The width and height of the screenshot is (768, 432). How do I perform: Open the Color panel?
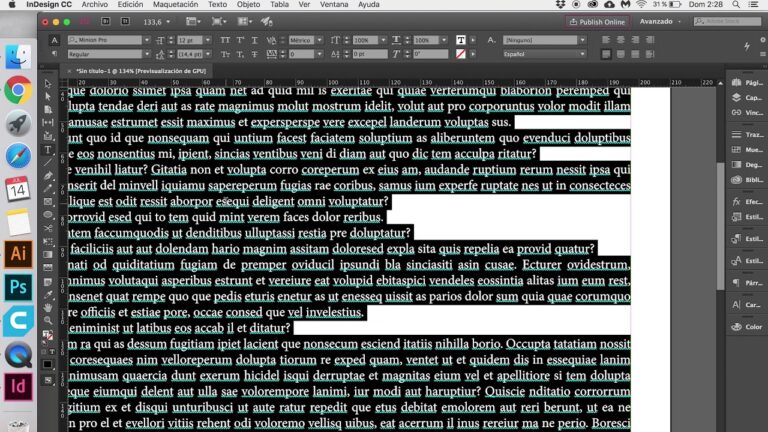click(750, 327)
